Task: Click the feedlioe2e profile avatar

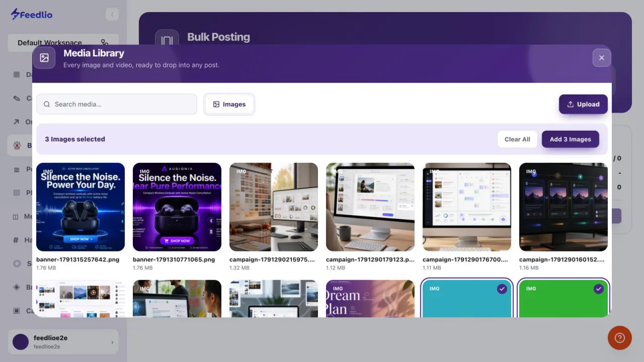Action: pos(21,342)
